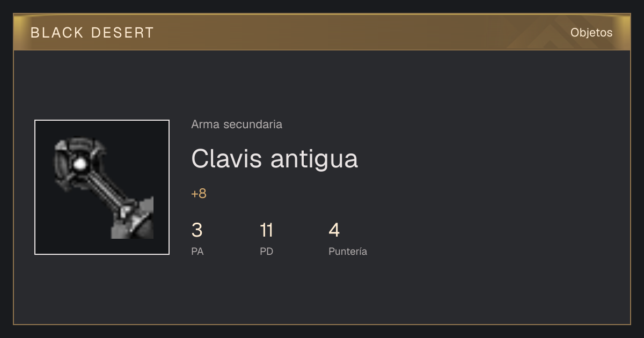Click the +8 enhancement level text
644x338 pixels.
click(x=199, y=194)
